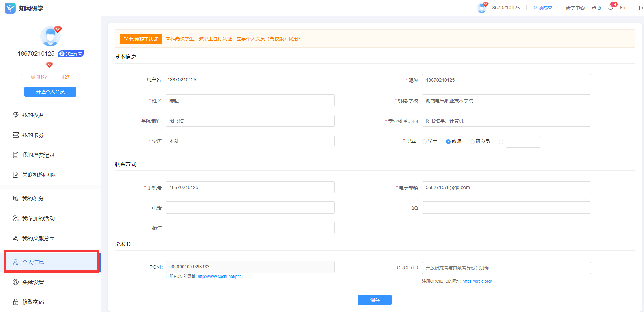Select the 学生 occupation radio button
The height and width of the screenshot is (312, 644).
424,142
